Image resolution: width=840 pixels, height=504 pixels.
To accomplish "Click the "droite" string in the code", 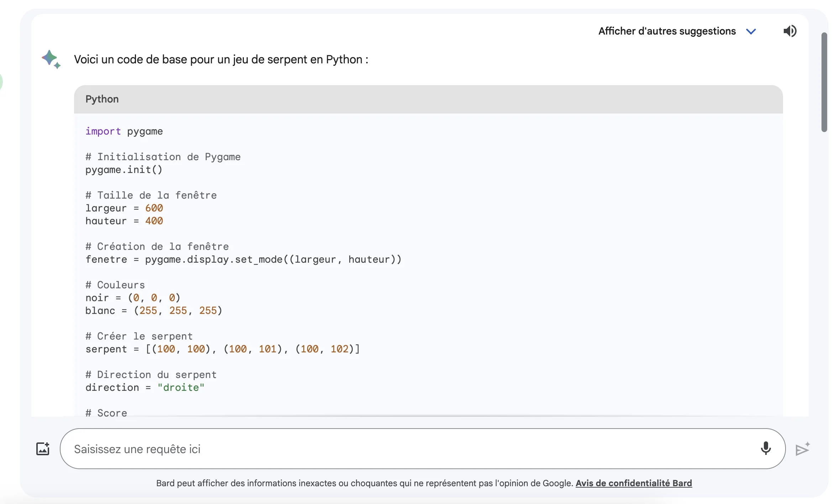I will (181, 388).
